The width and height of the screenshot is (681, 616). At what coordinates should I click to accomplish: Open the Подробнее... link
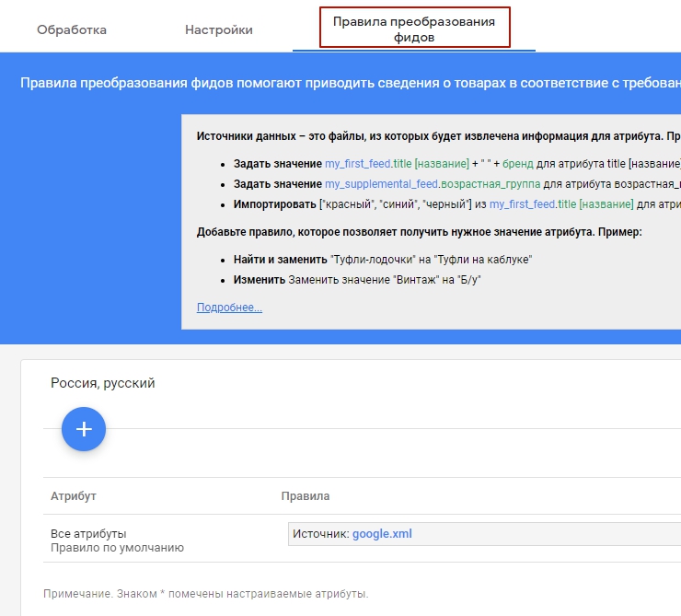[229, 308]
